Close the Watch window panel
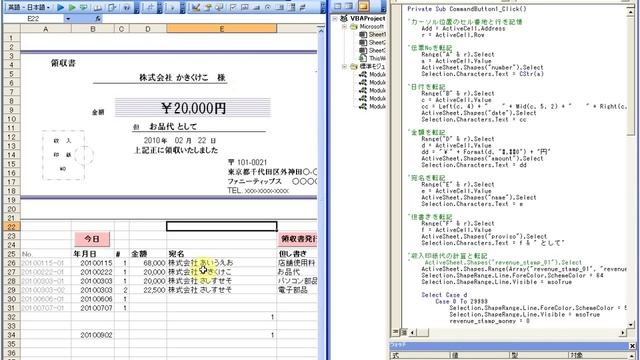 click(632, 346)
